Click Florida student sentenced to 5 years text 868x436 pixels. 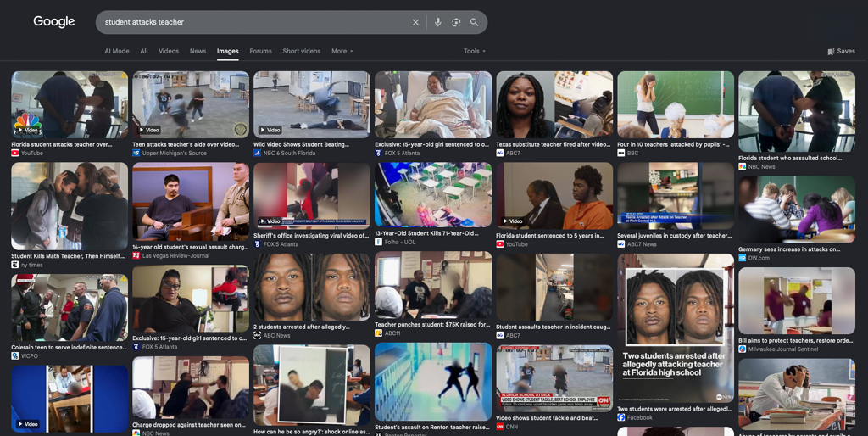(x=549, y=236)
